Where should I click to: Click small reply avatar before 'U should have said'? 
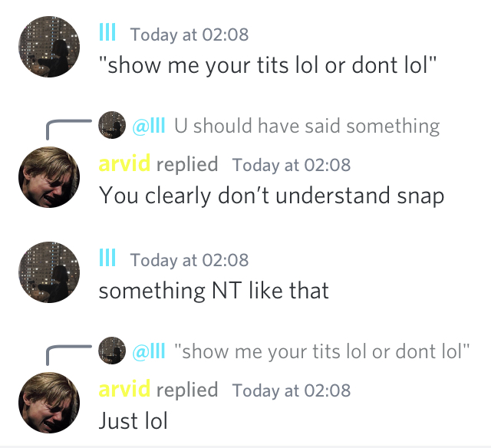[x=112, y=125]
